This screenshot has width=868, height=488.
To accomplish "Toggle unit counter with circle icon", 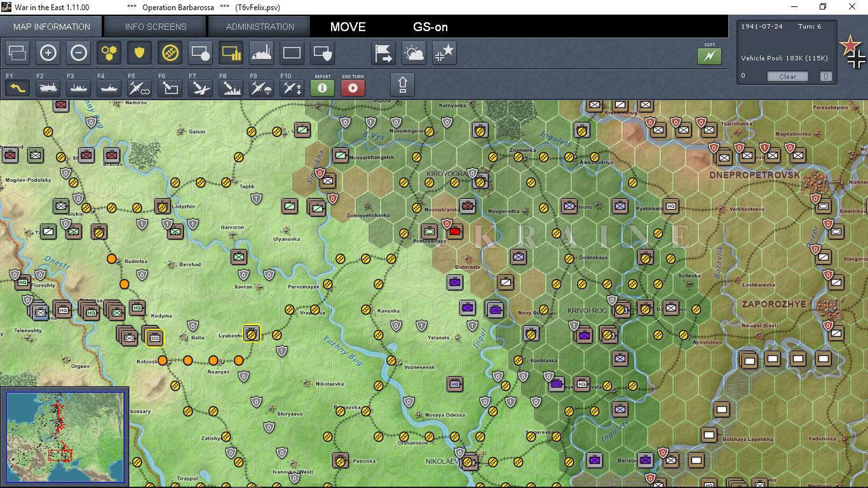I will (x=201, y=53).
